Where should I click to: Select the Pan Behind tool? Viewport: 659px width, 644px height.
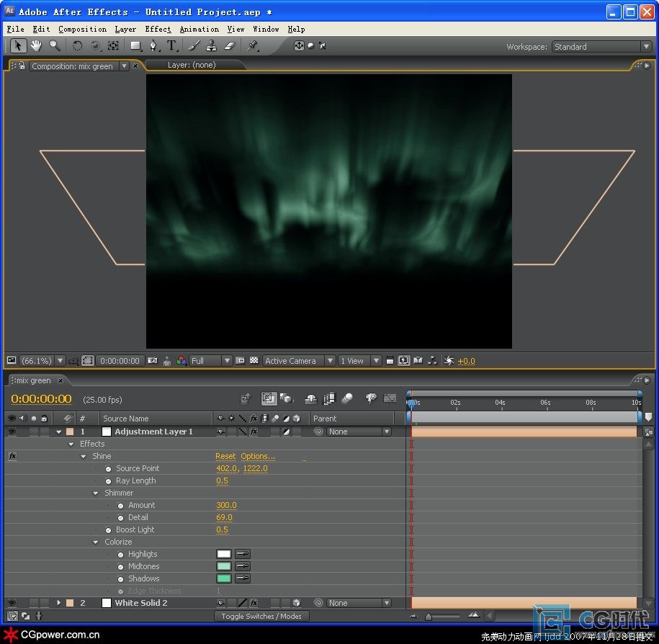click(113, 45)
